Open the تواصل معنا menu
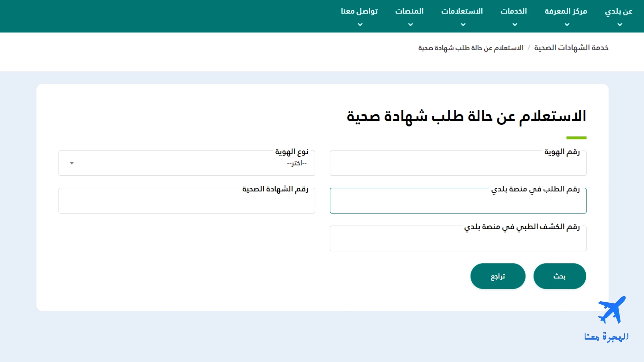 359,11
